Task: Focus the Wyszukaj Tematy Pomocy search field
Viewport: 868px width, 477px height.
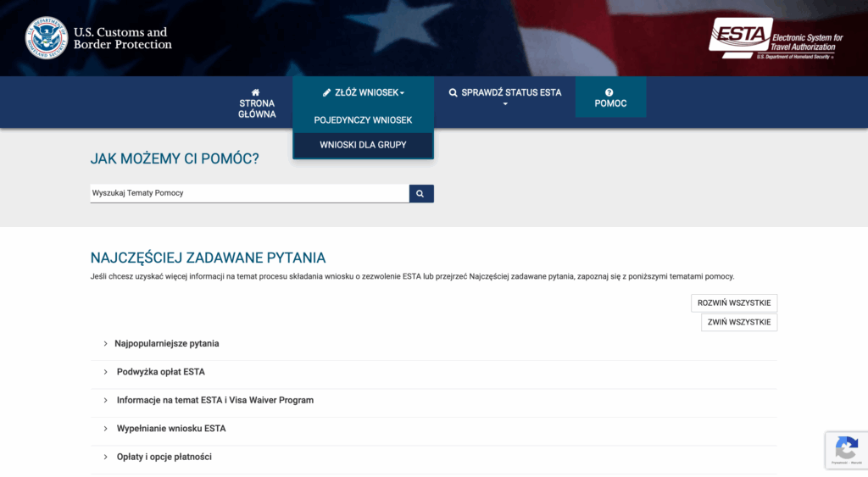Action: tap(249, 193)
